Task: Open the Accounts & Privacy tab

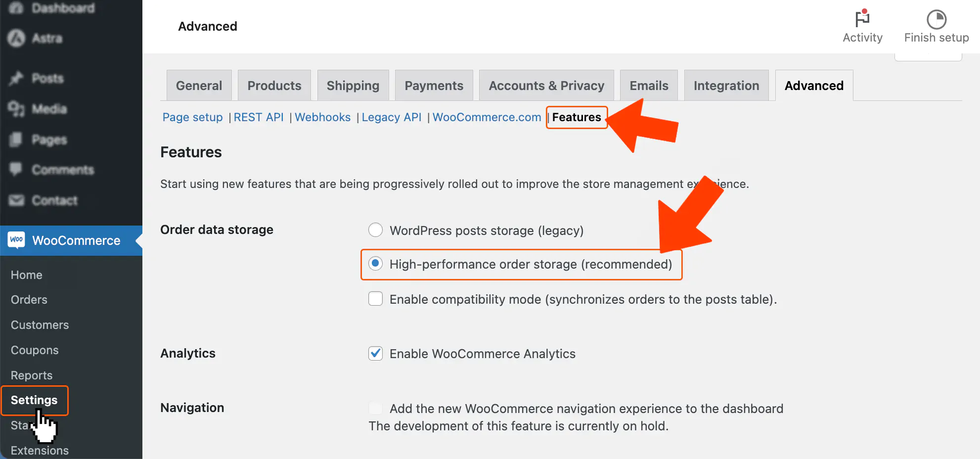Action: pos(546,85)
